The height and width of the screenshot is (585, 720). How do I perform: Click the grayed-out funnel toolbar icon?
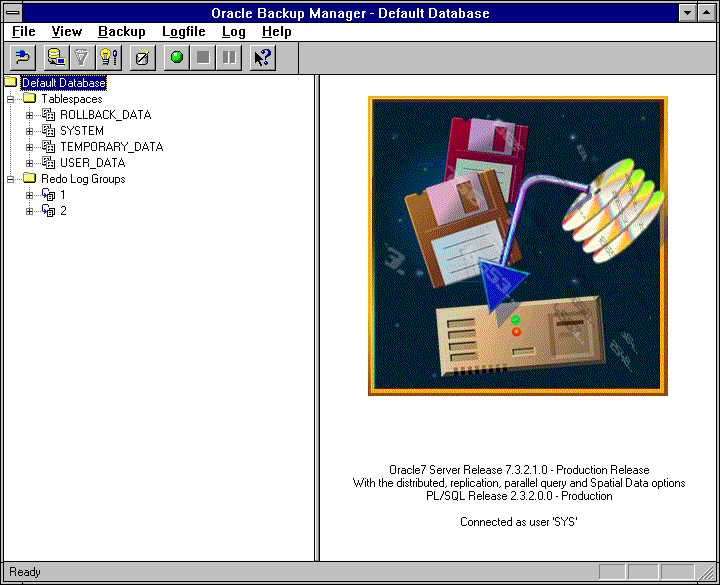[x=82, y=58]
